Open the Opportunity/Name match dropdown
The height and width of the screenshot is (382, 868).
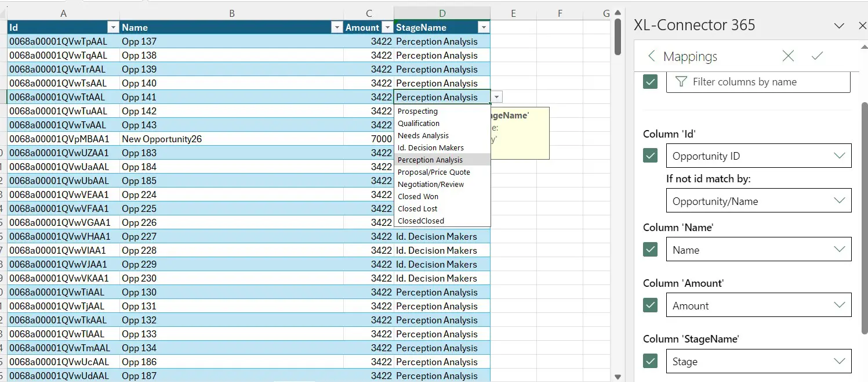[758, 201]
